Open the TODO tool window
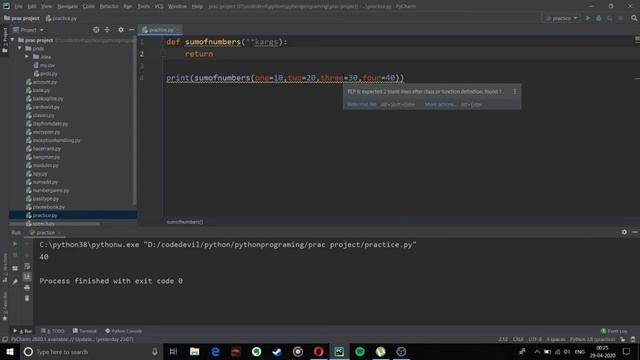 point(53,331)
